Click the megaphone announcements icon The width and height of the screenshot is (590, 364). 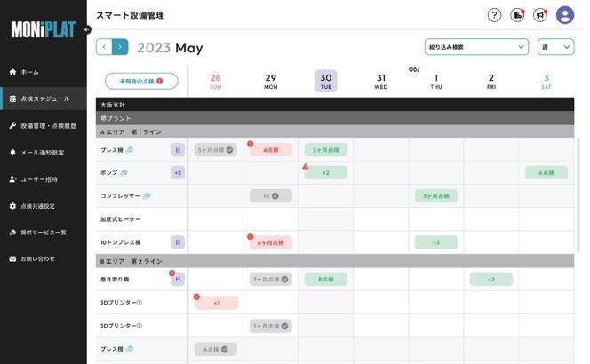tap(541, 15)
